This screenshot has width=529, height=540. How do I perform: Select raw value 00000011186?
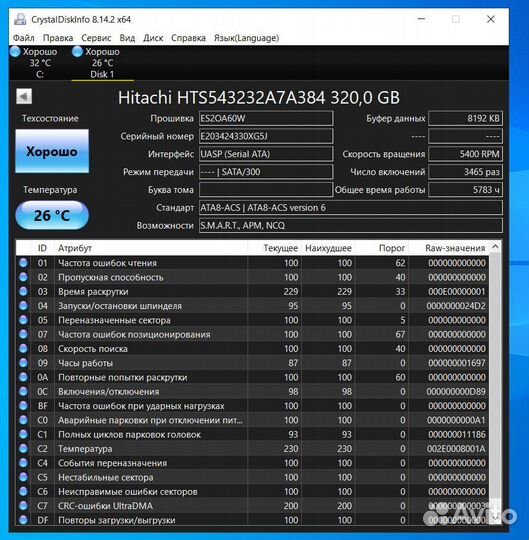[457, 434]
